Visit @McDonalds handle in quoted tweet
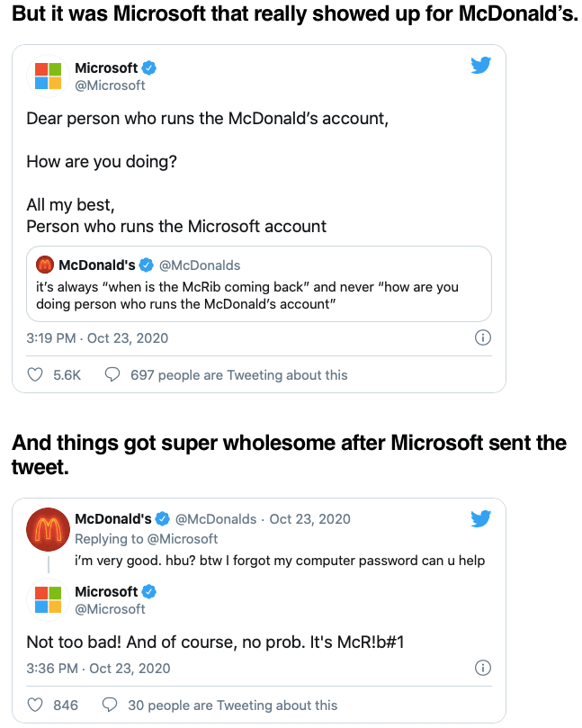The height and width of the screenshot is (728, 582). pos(200,265)
